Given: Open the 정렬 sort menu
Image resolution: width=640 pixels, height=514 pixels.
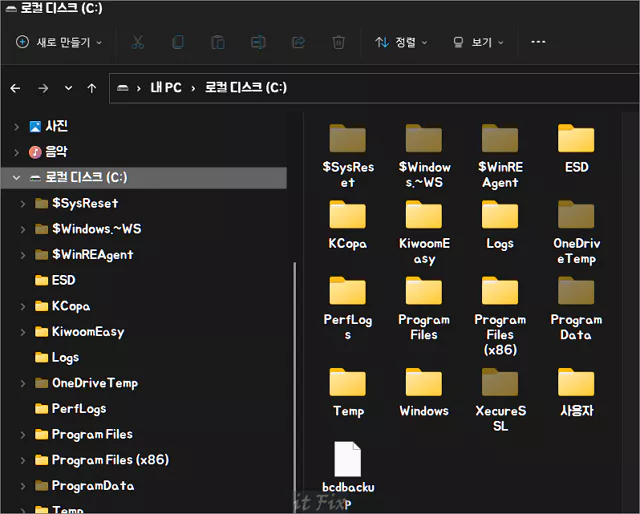Looking at the screenshot, I should tap(401, 42).
